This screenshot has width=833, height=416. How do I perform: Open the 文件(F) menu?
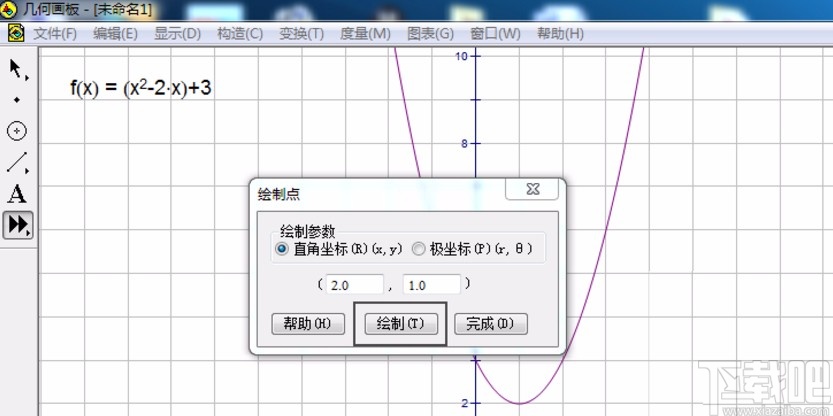tap(55, 34)
